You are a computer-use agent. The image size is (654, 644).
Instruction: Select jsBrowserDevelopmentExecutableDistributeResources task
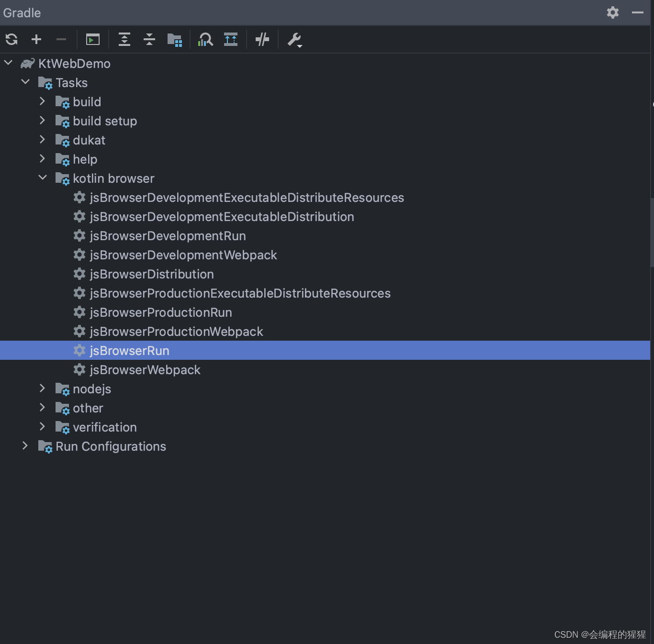[x=247, y=198]
